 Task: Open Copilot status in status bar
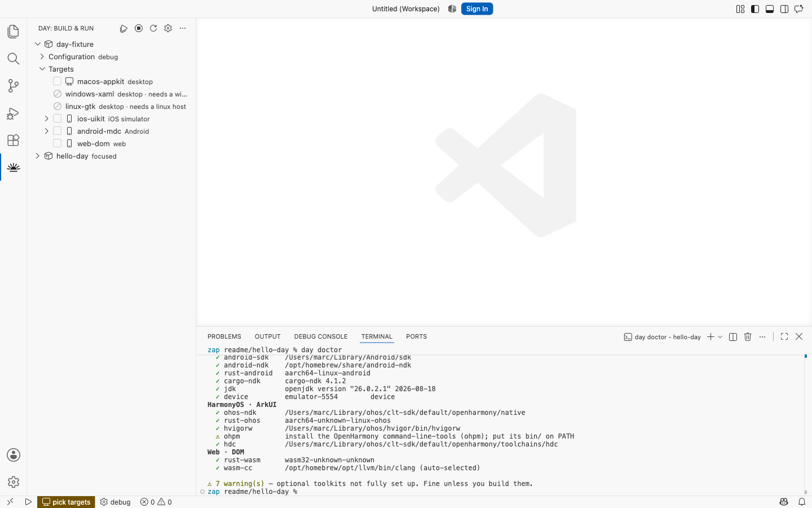[x=784, y=502]
